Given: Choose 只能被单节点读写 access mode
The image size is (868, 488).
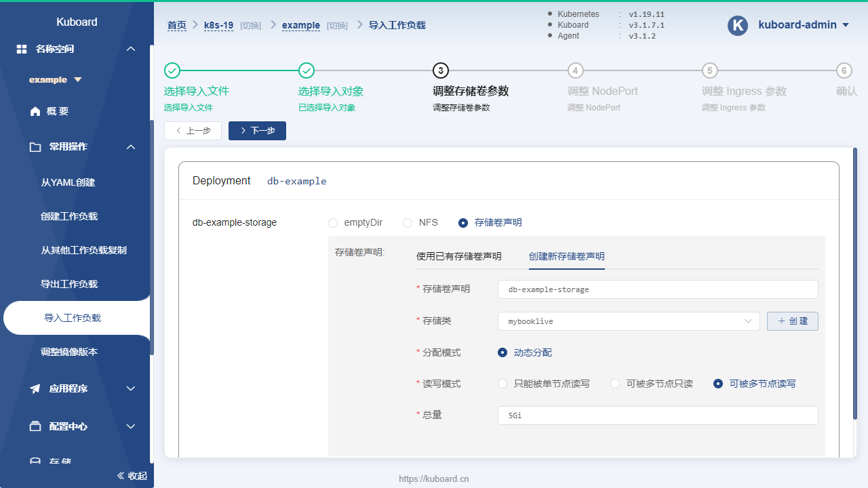Looking at the screenshot, I should pyautogui.click(x=502, y=384).
